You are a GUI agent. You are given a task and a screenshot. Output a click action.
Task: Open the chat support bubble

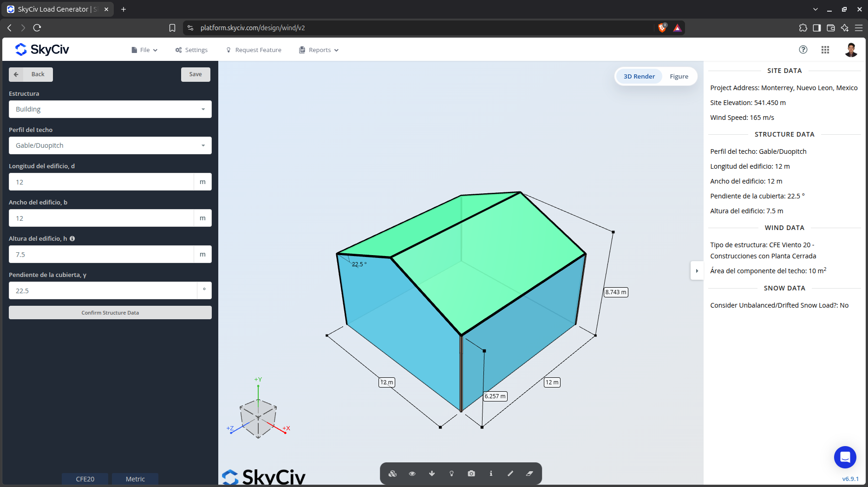pyautogui.click(x=845, y=457)
